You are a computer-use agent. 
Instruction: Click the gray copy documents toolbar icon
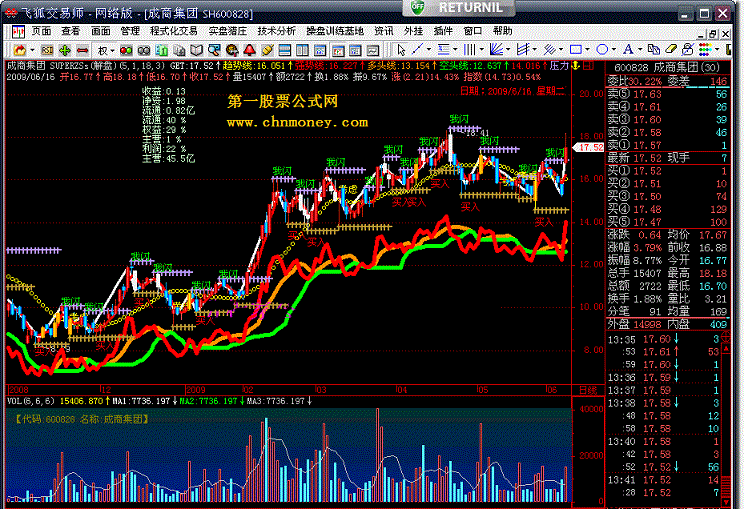(179, 50)
